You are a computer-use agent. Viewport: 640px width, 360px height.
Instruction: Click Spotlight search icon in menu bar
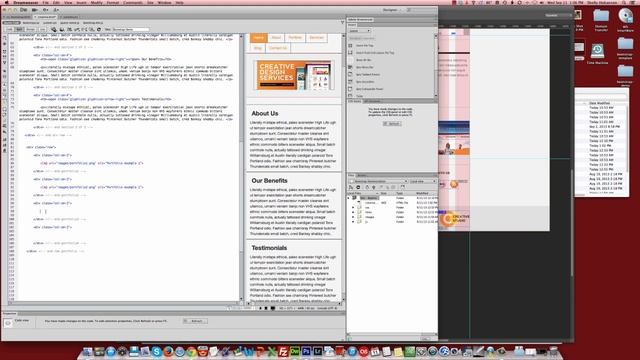624,2
